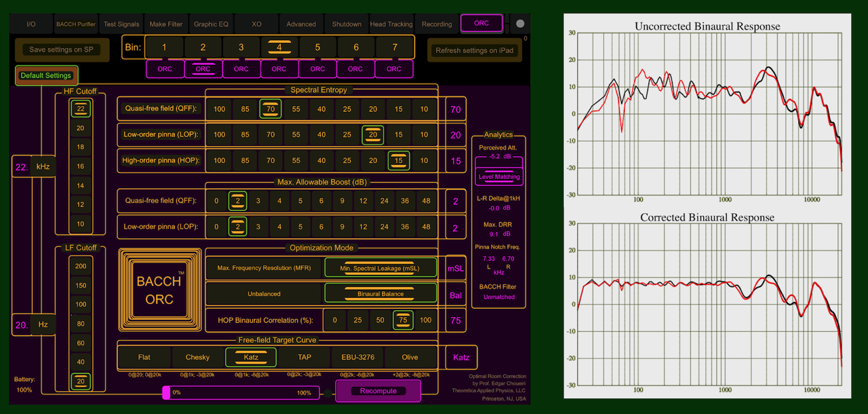Click the small dark dot left of Recompute

point(328,393)
